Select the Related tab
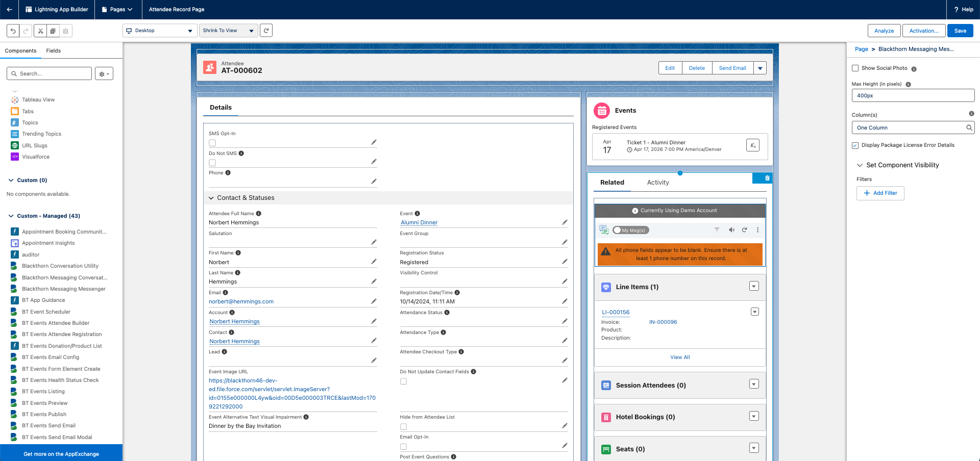 pos(612,183)
